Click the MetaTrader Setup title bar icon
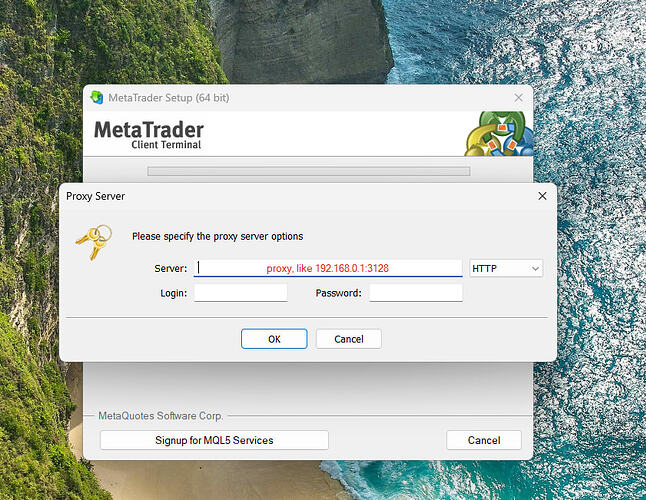This screenshot has height=500, width=646. point(97,98)
